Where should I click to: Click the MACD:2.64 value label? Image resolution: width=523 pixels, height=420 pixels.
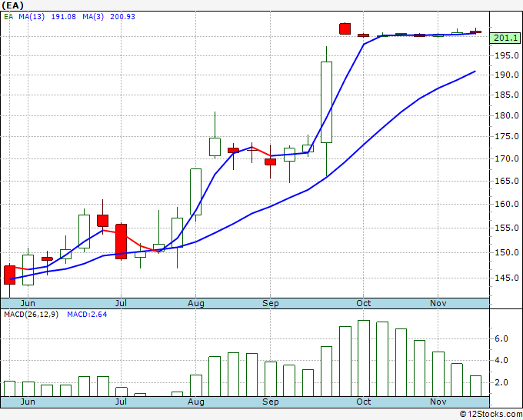pyautogui.click(x=87, y=315)
